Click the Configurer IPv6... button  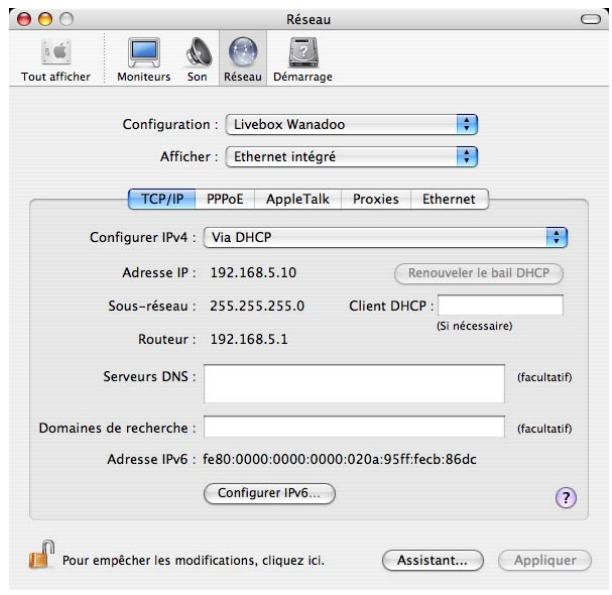coord(269,493)
